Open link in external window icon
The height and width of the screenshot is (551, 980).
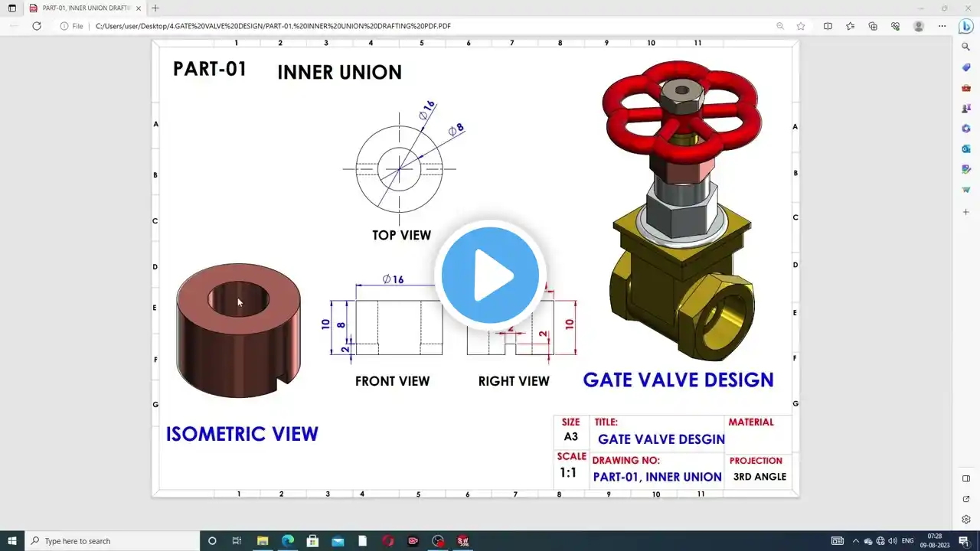pyautogui.click(x=966, y=499)
